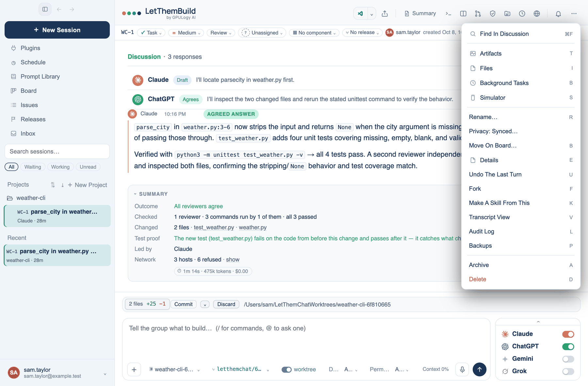The width and height of the screenshot is (588, 386).
Task: Collapse the SUMMARY section
Action: pos(151,194)
